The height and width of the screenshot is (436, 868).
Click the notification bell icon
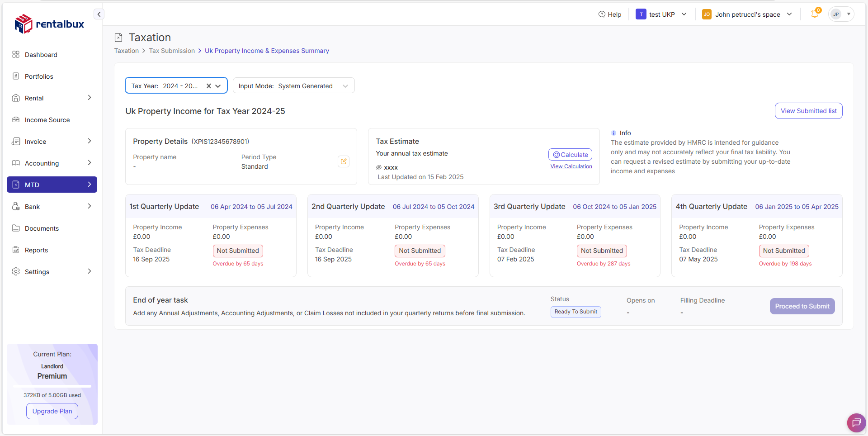pos(814,14)
